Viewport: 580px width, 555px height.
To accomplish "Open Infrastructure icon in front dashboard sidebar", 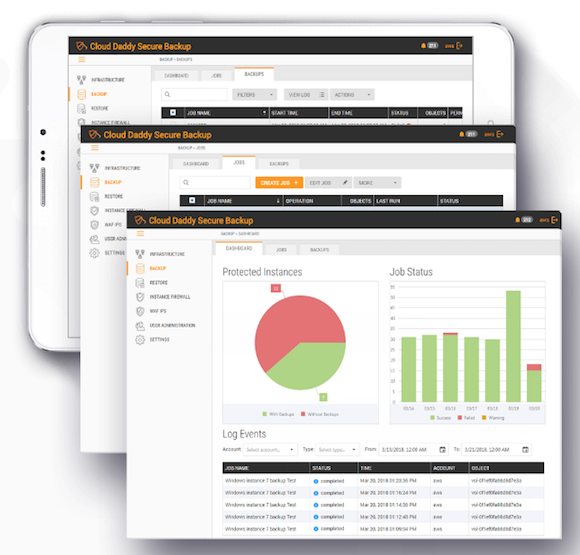I will tap(140, 254).
